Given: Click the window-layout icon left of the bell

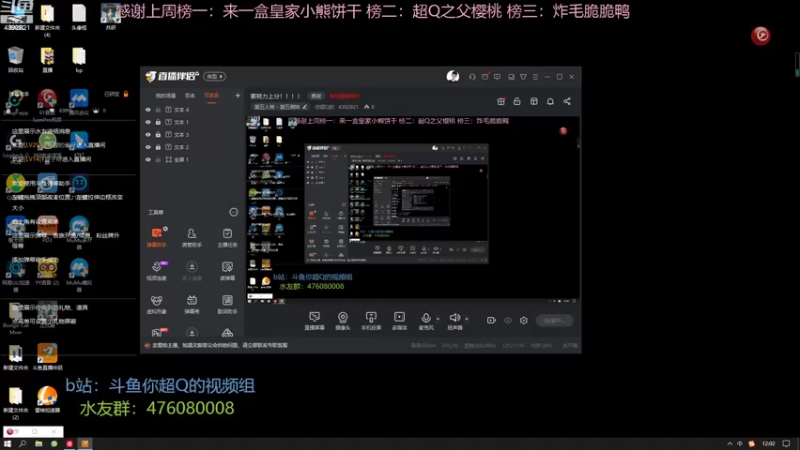Looking at the screenshot, I should [534, 101].
